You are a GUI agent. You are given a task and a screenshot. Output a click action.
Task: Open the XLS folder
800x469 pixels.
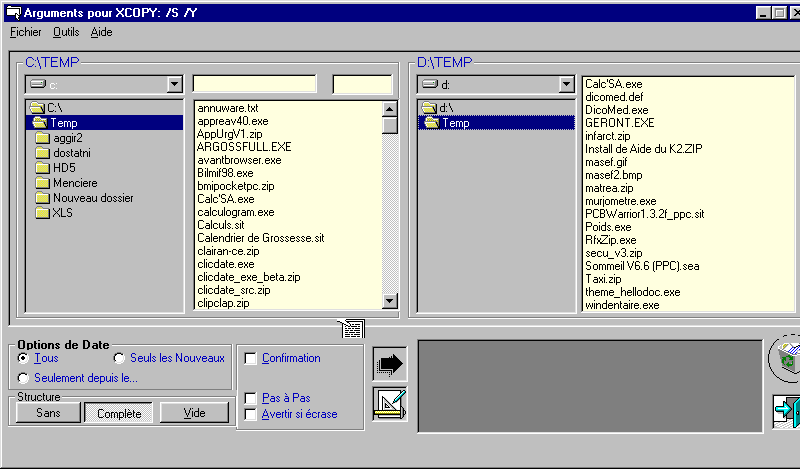pyautogui.click(x=55, y=212)
